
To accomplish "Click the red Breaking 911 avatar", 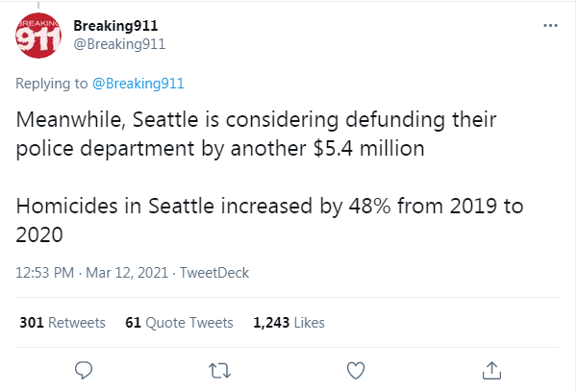I will (x=38, y=36).
